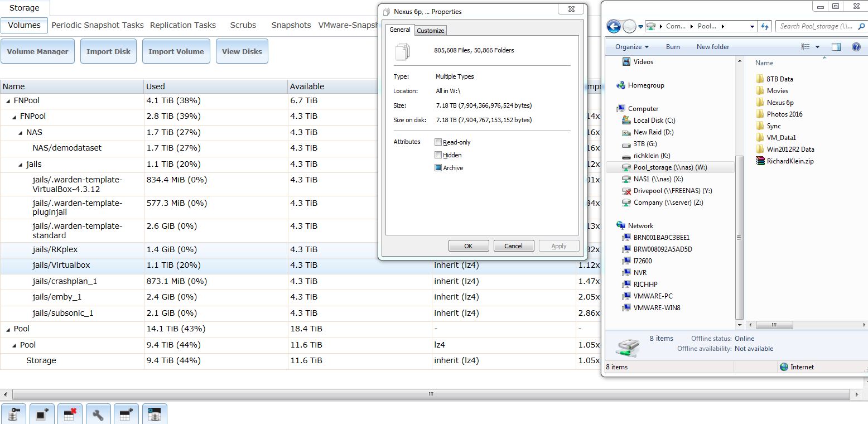Switch to the Snapshots tab
The width and height of the screenshot is (868, 424).
[291, 25]
